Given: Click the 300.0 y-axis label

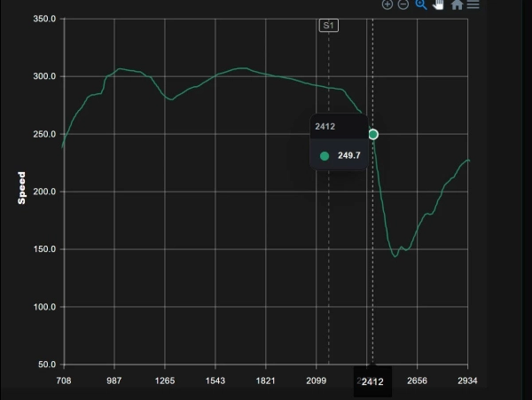Looking at the screenshot, I should (44, 76).
